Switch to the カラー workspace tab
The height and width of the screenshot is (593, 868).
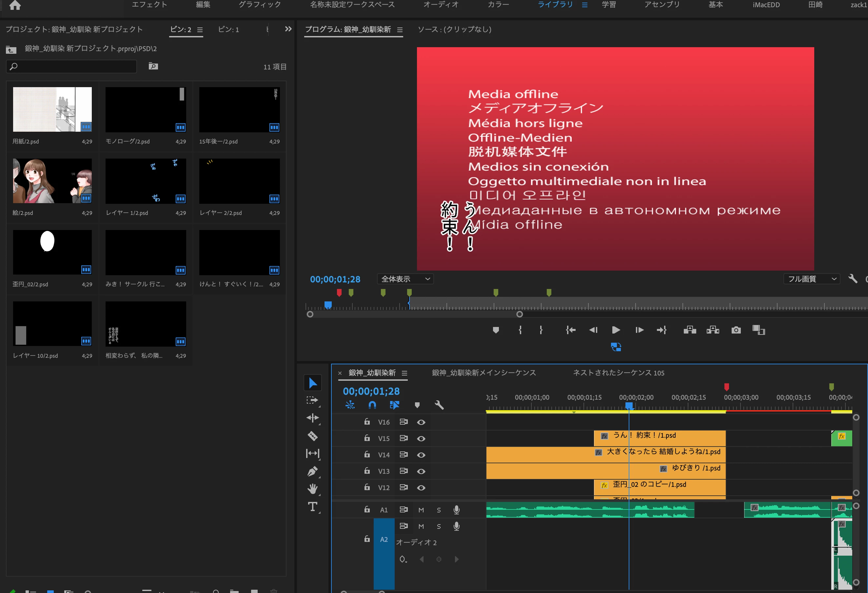[498, 5]
